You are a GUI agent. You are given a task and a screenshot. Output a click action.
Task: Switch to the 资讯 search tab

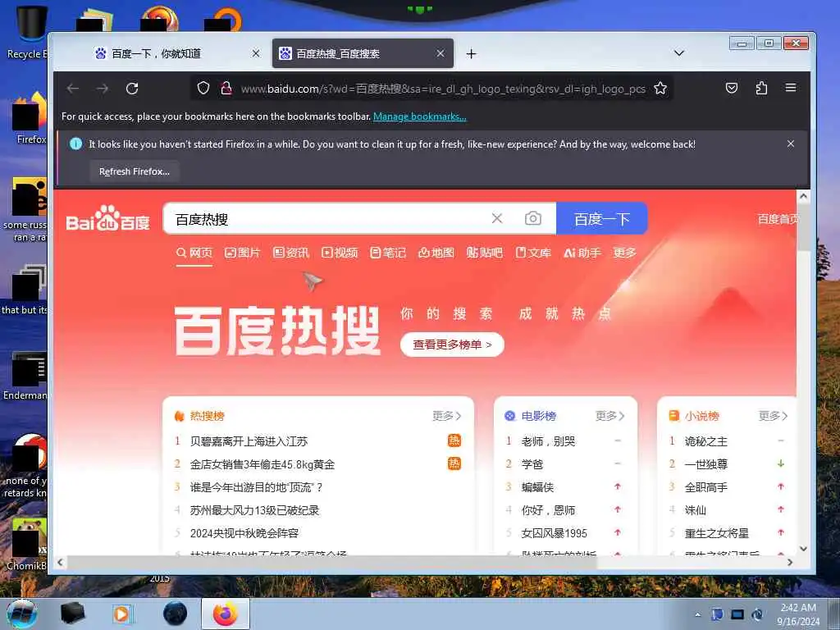[291, 253]
